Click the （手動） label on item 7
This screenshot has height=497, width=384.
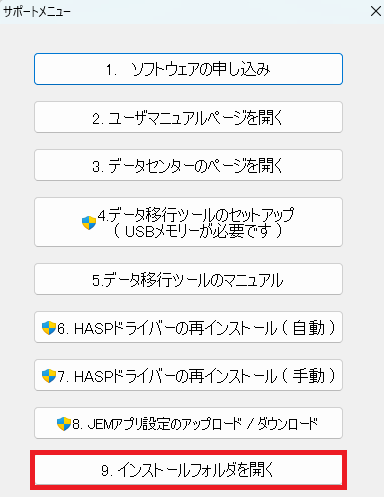click(x=309, y=376)
